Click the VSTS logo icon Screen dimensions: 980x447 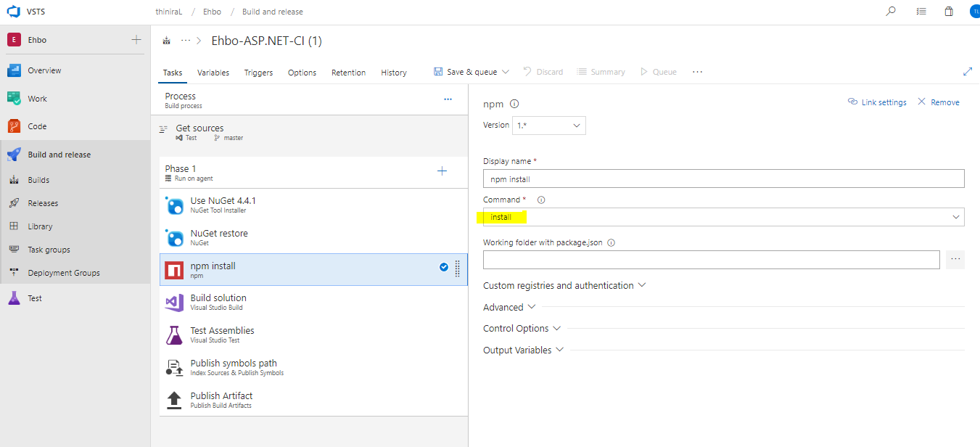point(12,12)
